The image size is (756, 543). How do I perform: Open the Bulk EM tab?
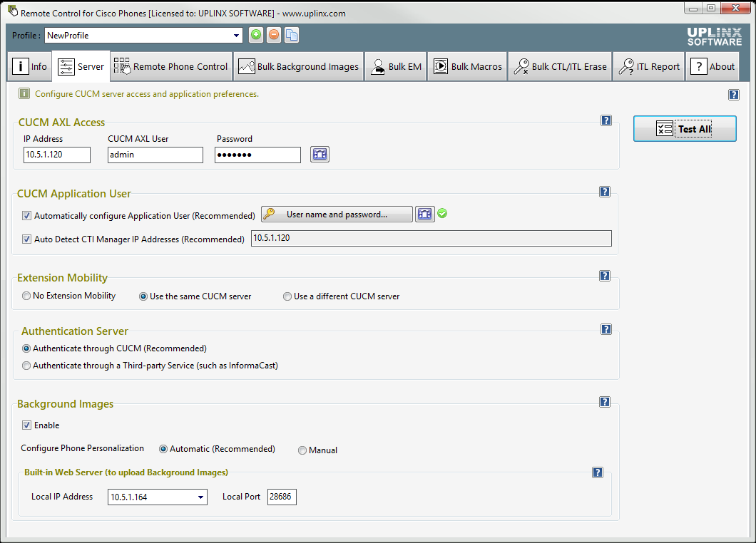pos(396,66)
